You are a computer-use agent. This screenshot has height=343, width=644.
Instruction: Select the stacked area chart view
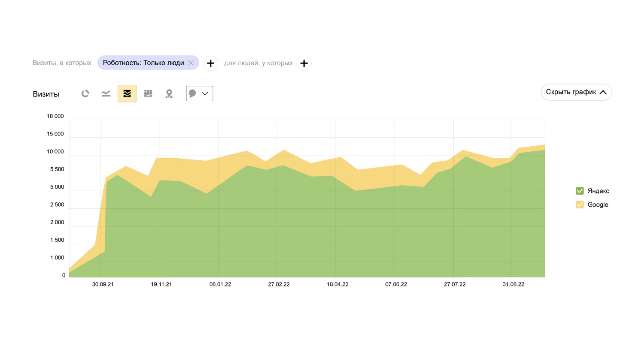click(127, 93)
